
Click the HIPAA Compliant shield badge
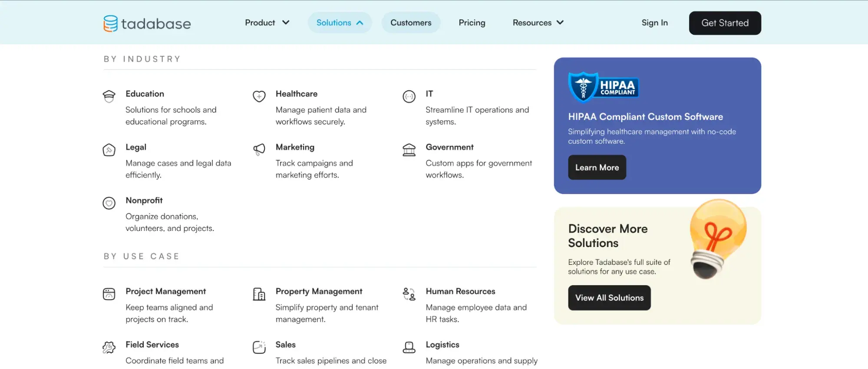point(603,87)
